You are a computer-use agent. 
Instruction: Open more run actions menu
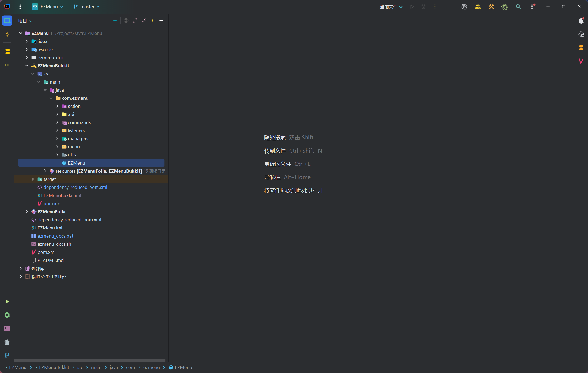coord(435,7)
